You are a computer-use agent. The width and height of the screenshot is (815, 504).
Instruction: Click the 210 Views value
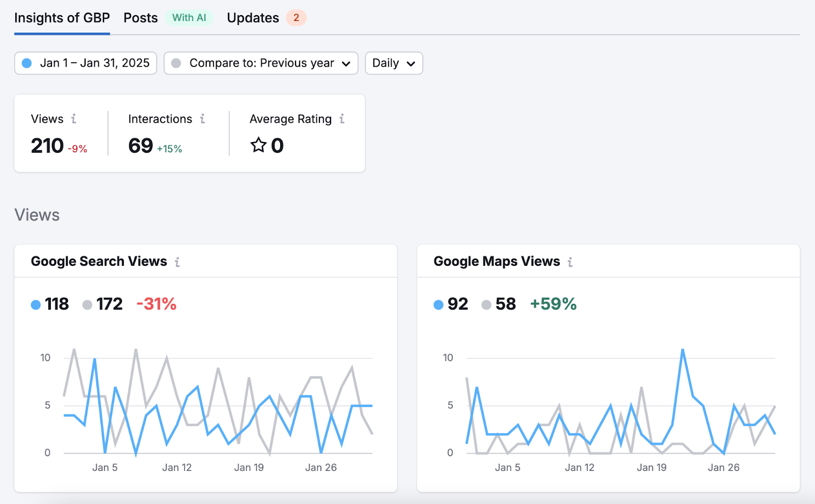pyautogui.click(x=46, y=146)
